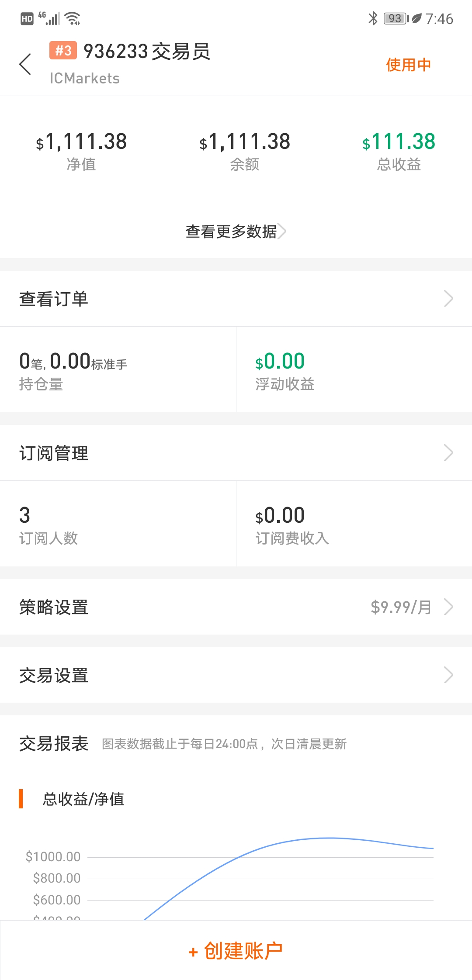
Task: Expand the 订阅管理 row chevron
Action: pos(448,453)
